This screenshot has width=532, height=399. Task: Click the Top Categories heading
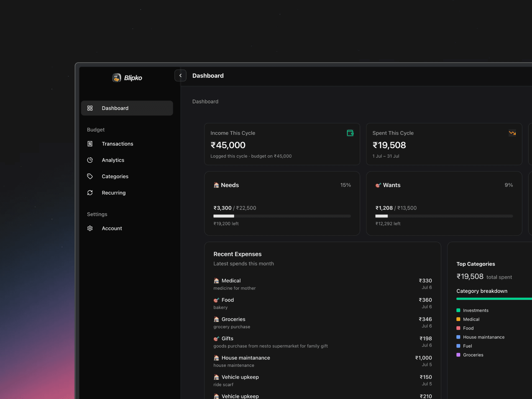click(x=476, y=264)
